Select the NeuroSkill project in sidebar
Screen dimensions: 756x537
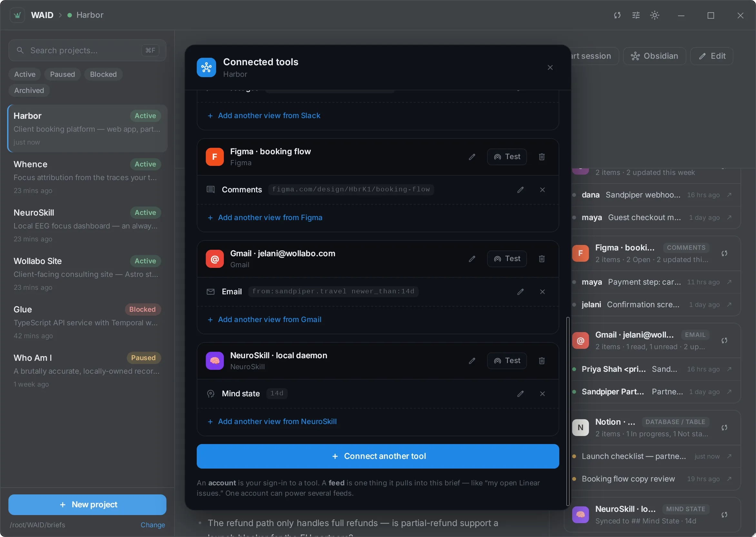(x=87, y=226)
